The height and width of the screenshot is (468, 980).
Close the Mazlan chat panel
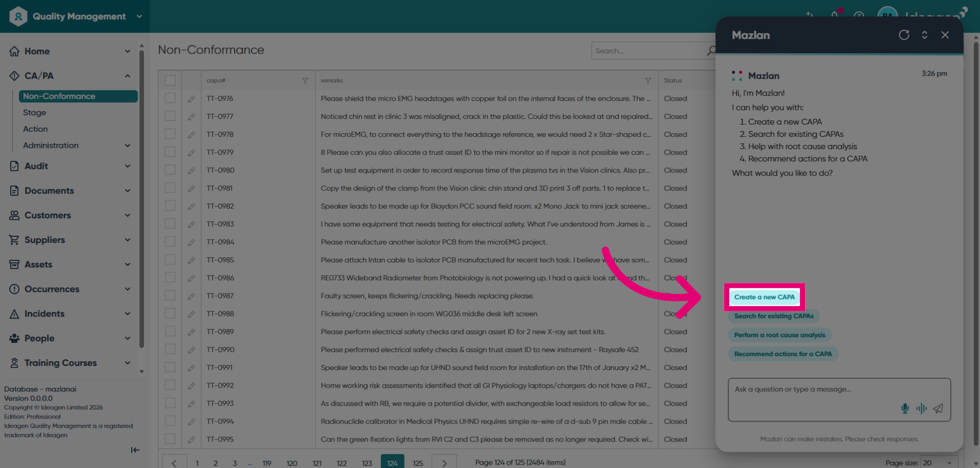point(945,35)
